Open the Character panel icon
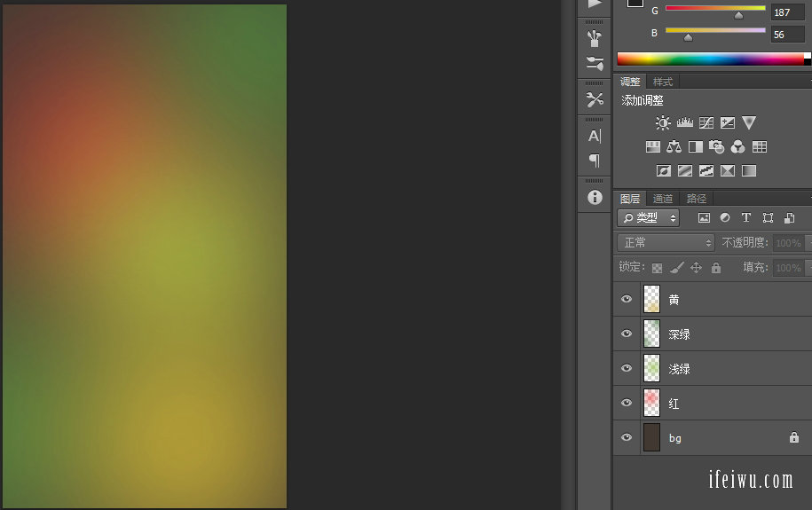The image size is (812, 510). point(595,136)
